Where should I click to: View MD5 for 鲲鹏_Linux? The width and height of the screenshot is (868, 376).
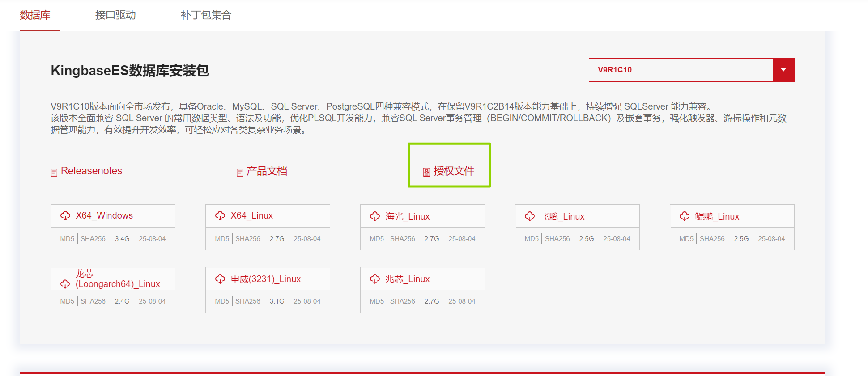click(686, 239)
